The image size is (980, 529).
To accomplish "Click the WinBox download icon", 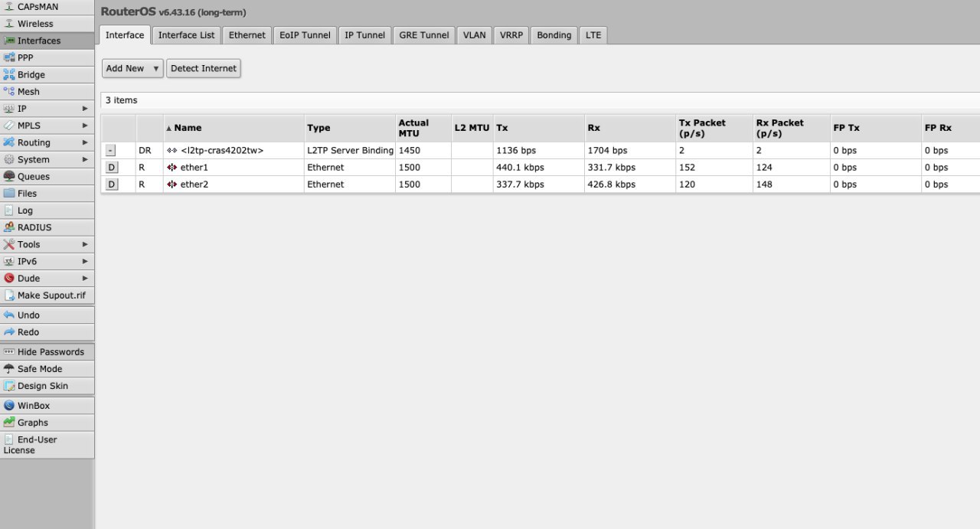I will (x=9, y=405).
